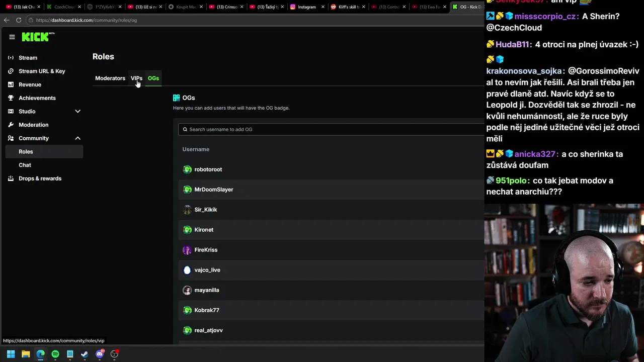Open Notepad from taskbar
The image size is (644, 362).
70,354
